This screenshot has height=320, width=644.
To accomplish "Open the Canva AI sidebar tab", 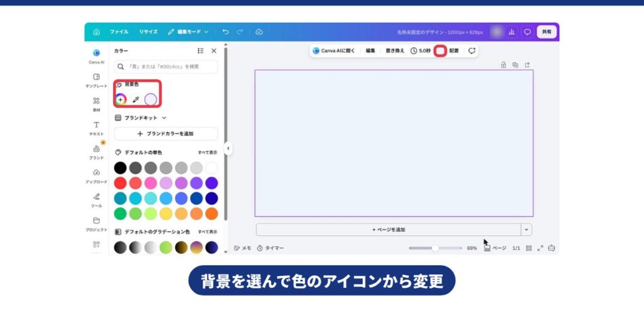I will point(96,57).
